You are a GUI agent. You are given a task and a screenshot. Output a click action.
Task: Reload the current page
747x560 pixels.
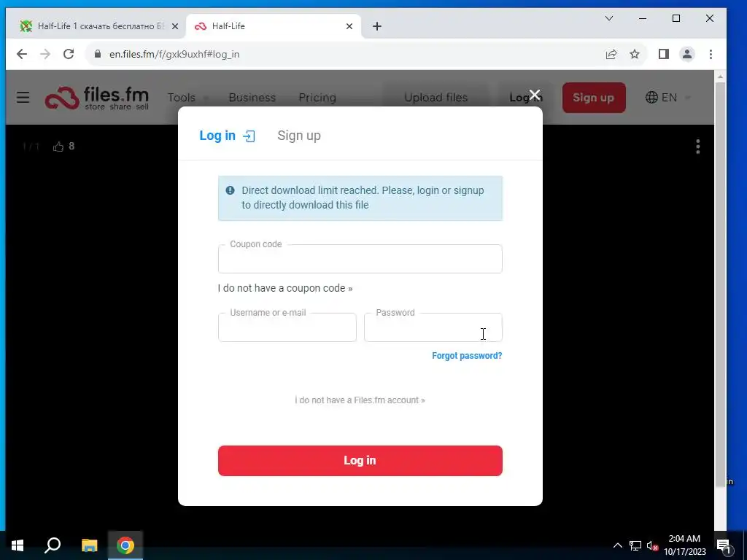(69, 54)
